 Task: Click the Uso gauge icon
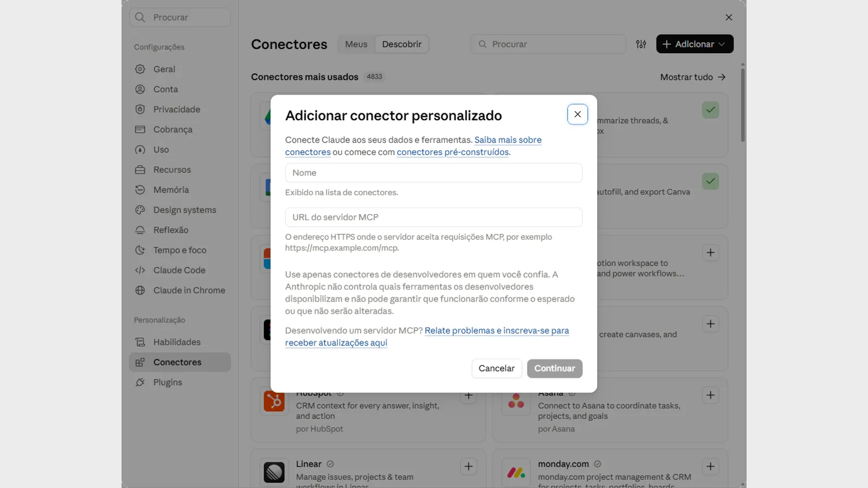click(140, 150)
